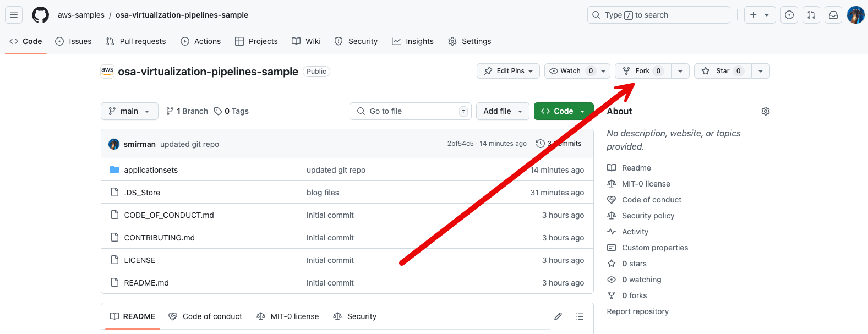The height and width of the screenshot is (334, 868).
Task: Open the Projects tab
Action: [256, 41]
